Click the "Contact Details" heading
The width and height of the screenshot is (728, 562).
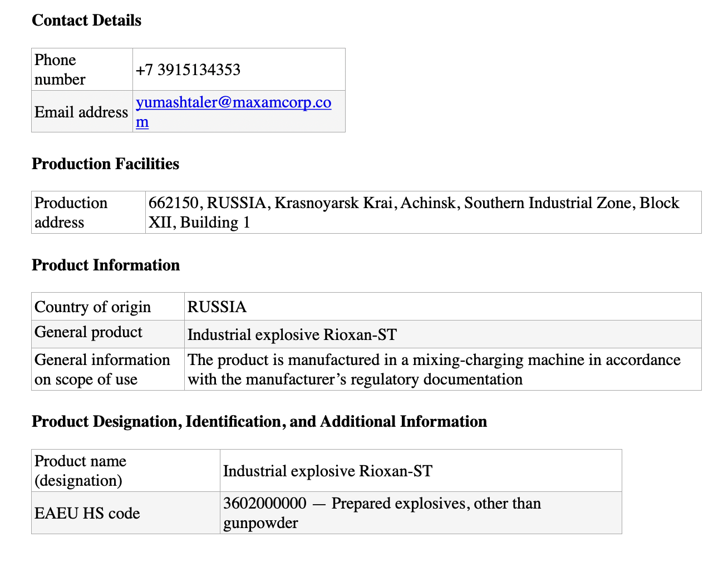pos(87,21)
